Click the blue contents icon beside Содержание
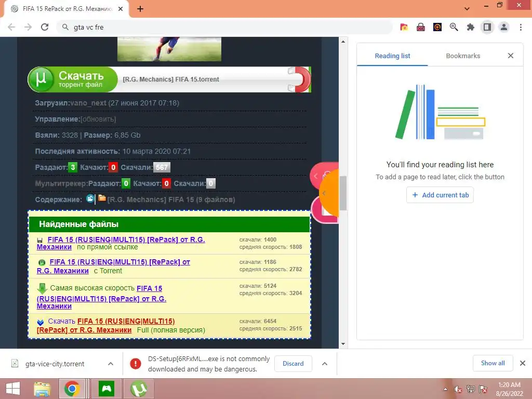Image resolution: width=532 pixels, height=399 pixels. pyautogui.click(x=90, y=198)
